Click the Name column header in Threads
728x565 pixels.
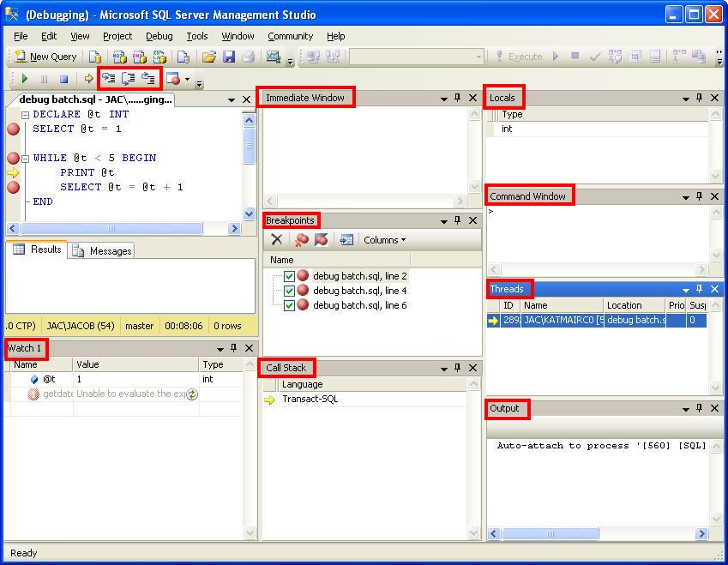point(562,305)
